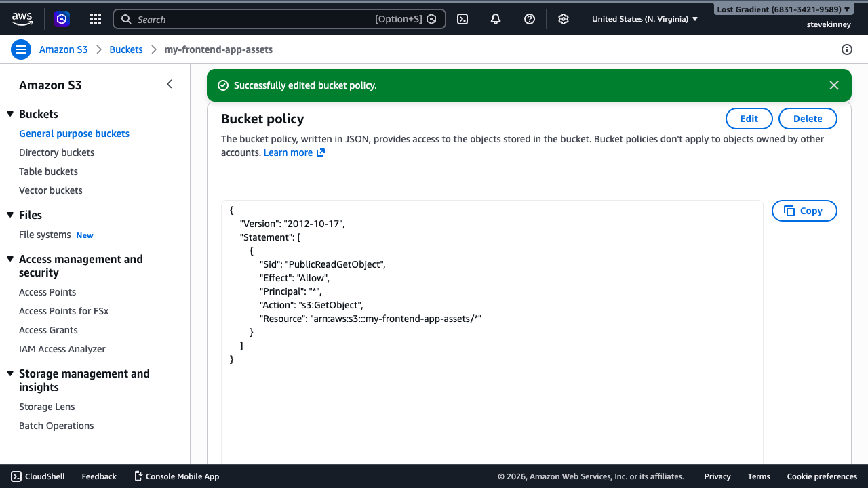This screenshot has height=488, width=868.
Task: Open the Privacy link
Action: (717, 476)
